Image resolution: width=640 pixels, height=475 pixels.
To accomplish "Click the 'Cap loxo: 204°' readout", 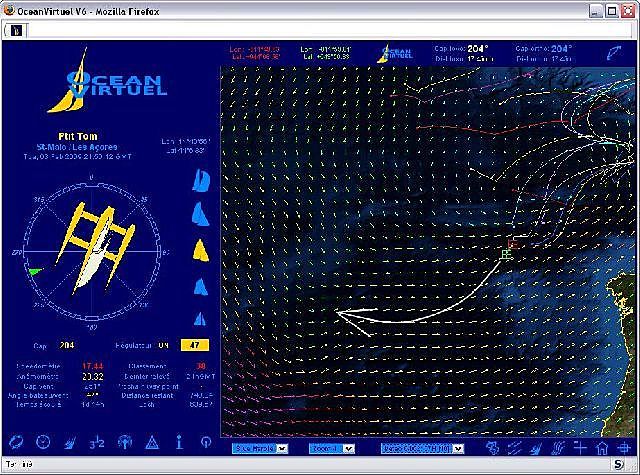I will 461,49.
